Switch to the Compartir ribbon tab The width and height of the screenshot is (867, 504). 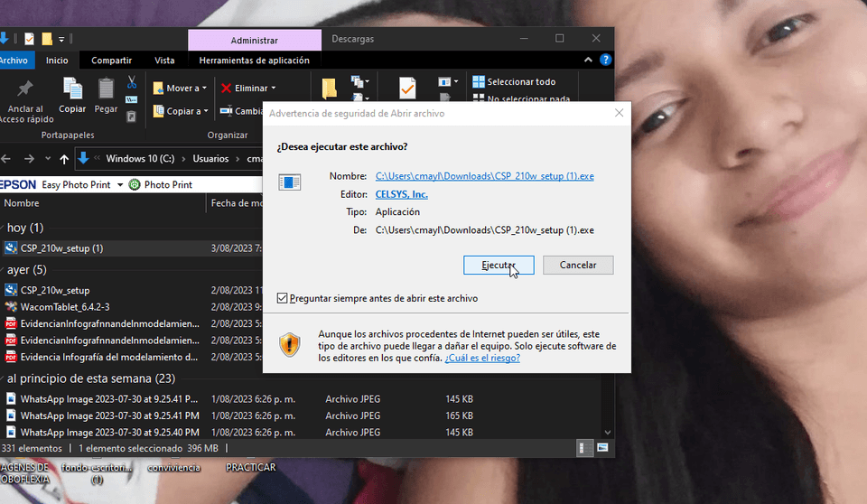(x=111, y=61)
